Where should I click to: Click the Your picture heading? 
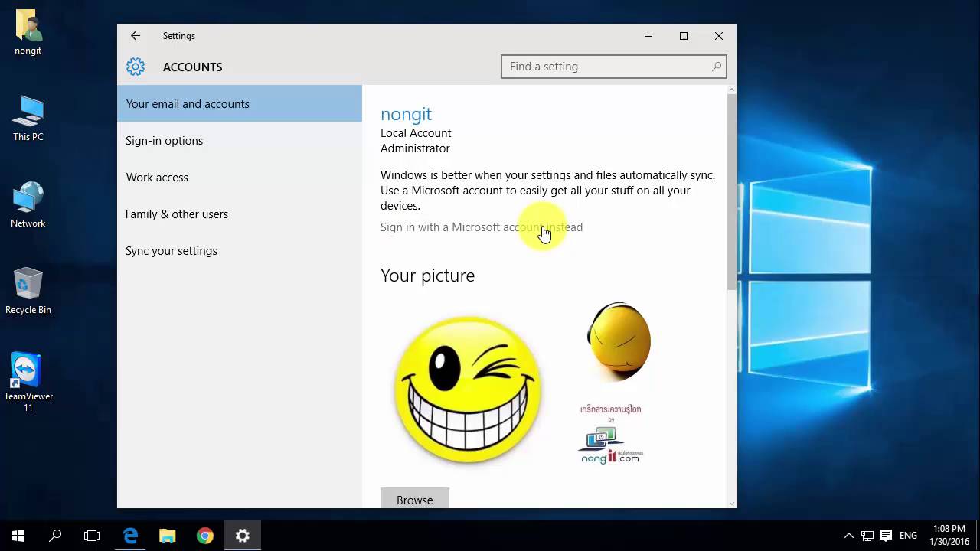tap(427, 275)
